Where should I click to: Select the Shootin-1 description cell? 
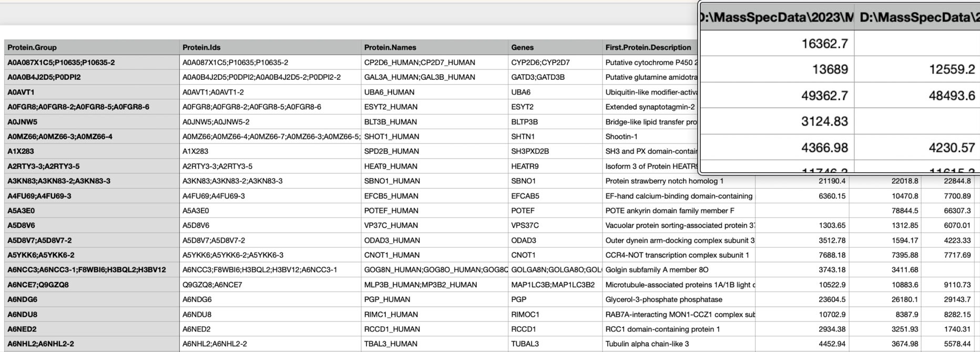621,137
